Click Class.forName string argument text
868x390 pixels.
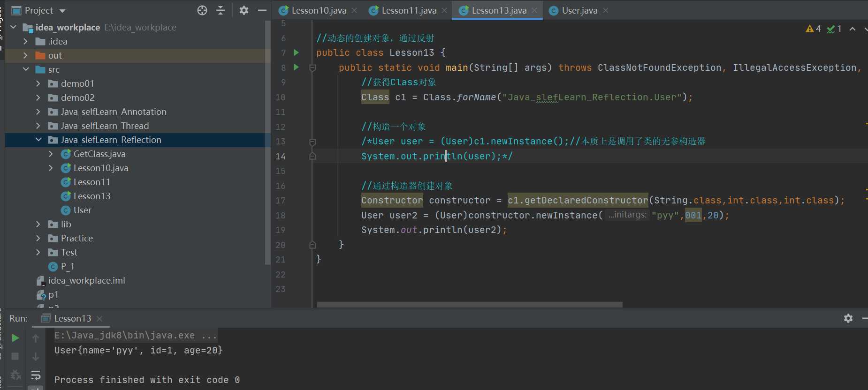(x=592, y=97)
